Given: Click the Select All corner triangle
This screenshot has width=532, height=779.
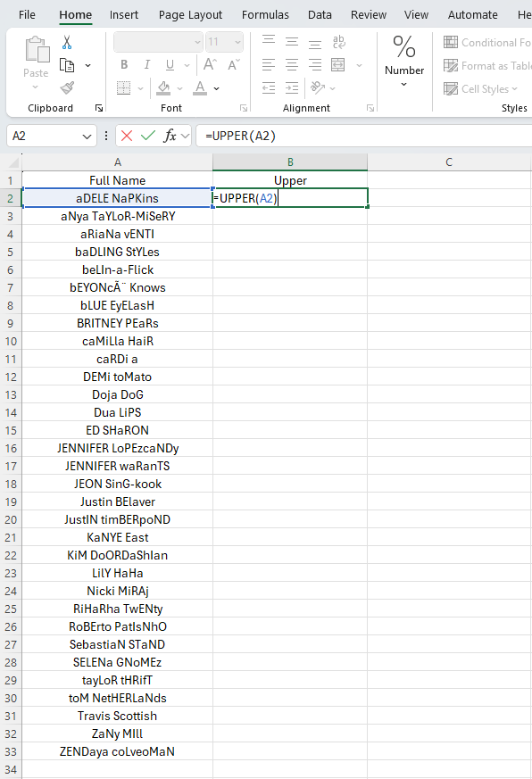Looking at the screenshot, I should tap(14, 162).
